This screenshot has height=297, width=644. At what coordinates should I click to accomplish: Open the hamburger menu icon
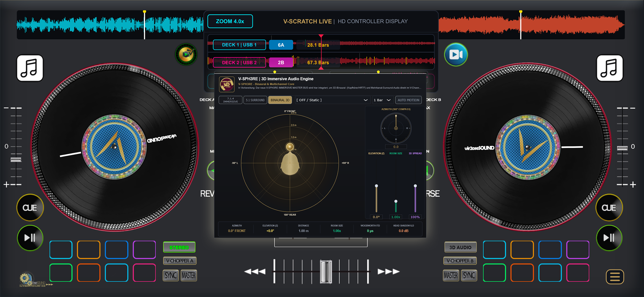point(615,277)
